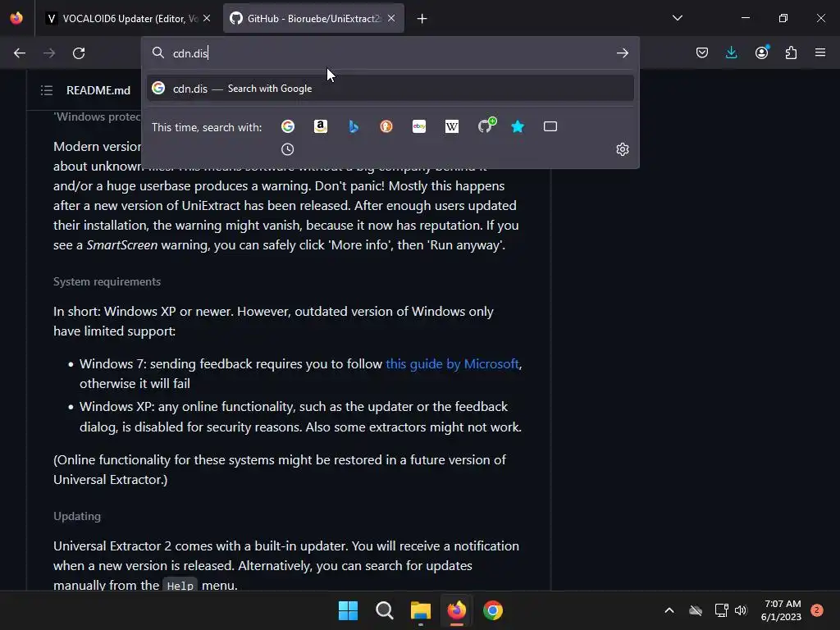Viewport: 840px width, 630px height.
Task: Open search settings gear
Action: pos(622,149)
